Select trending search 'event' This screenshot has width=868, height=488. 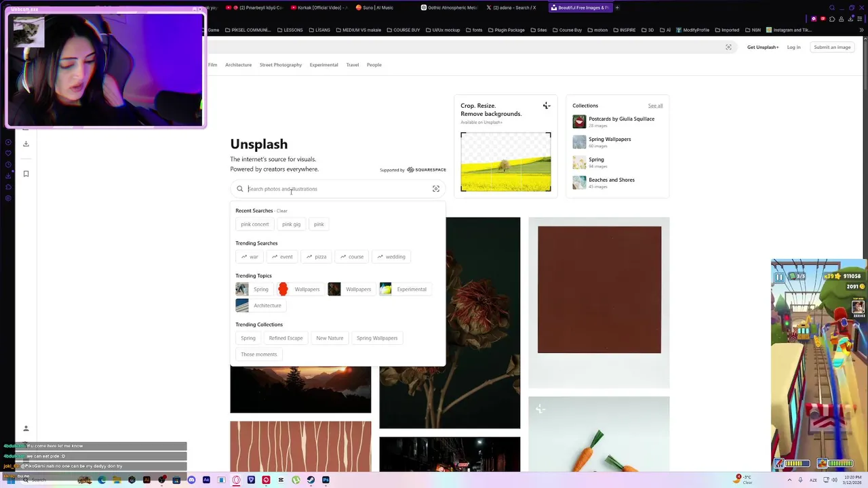click(x=282, y=257)
